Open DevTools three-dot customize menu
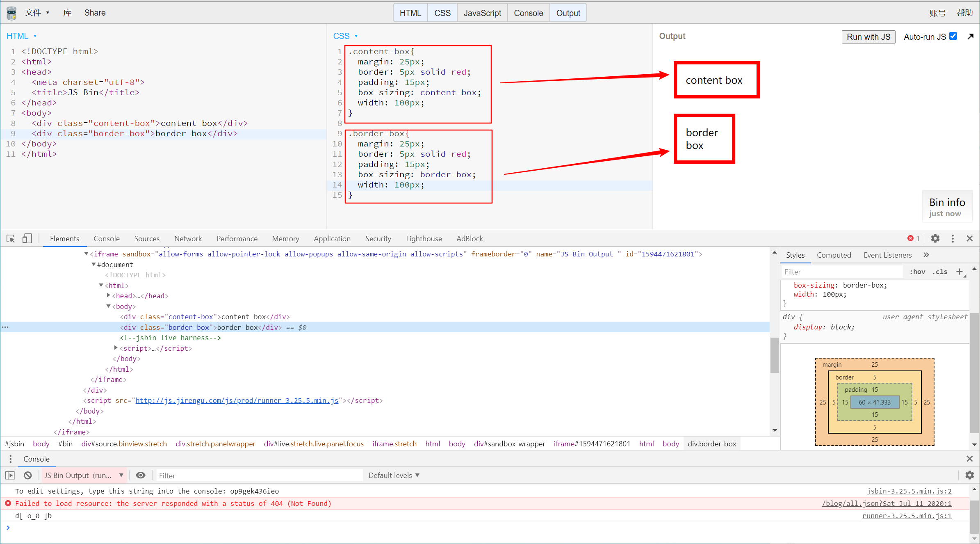 click(x=953, y=238)
